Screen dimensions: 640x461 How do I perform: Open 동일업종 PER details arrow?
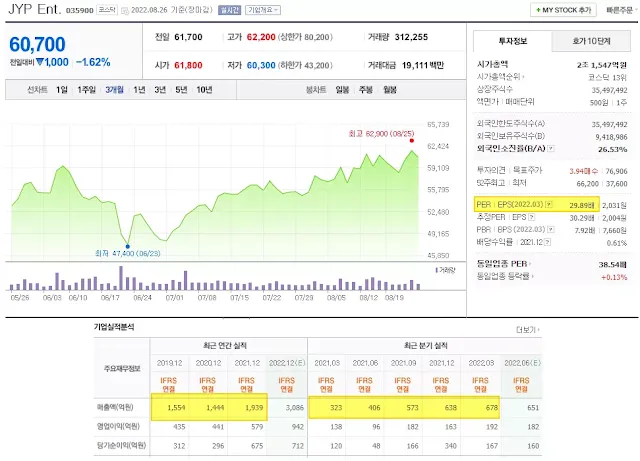tap(530, 264)
